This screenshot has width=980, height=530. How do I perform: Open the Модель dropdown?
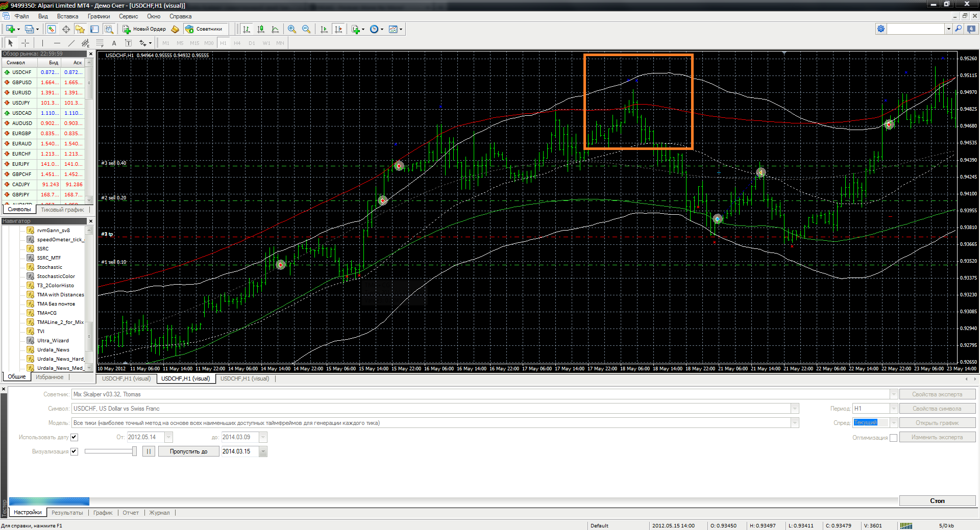pyautogui.click(x=795, y=423)
